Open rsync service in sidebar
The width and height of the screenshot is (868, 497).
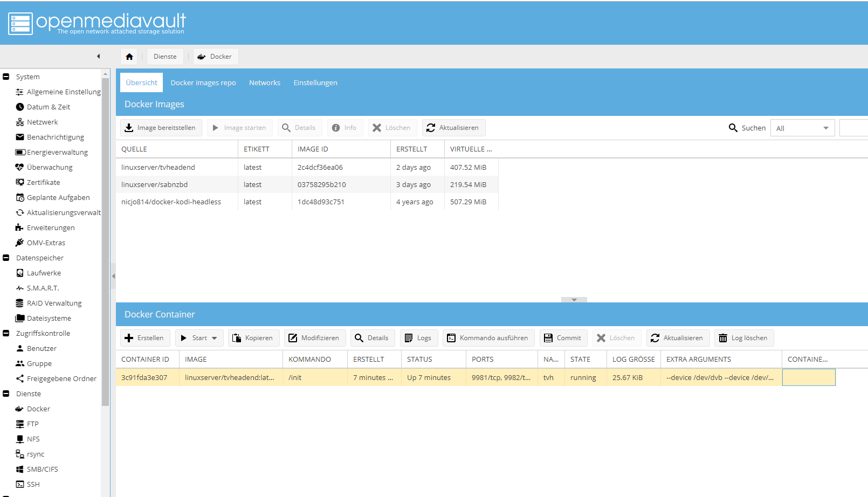pos(30,454)
